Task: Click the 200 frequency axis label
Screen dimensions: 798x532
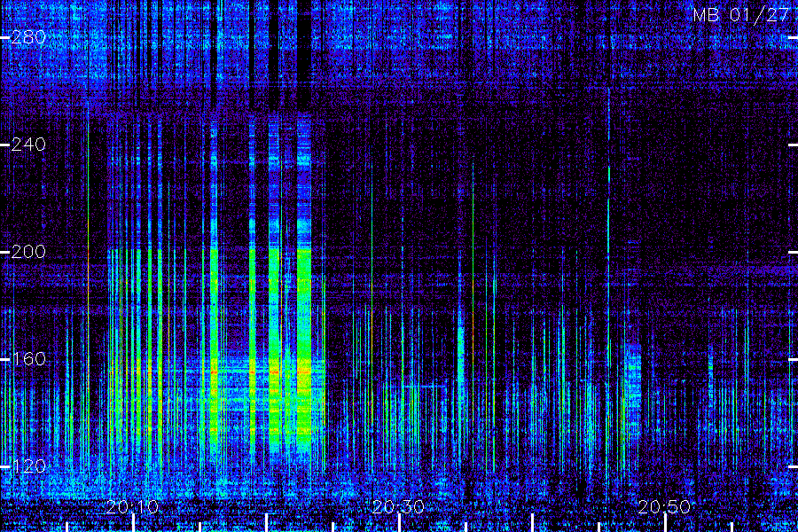Action: tap(28, 252)
